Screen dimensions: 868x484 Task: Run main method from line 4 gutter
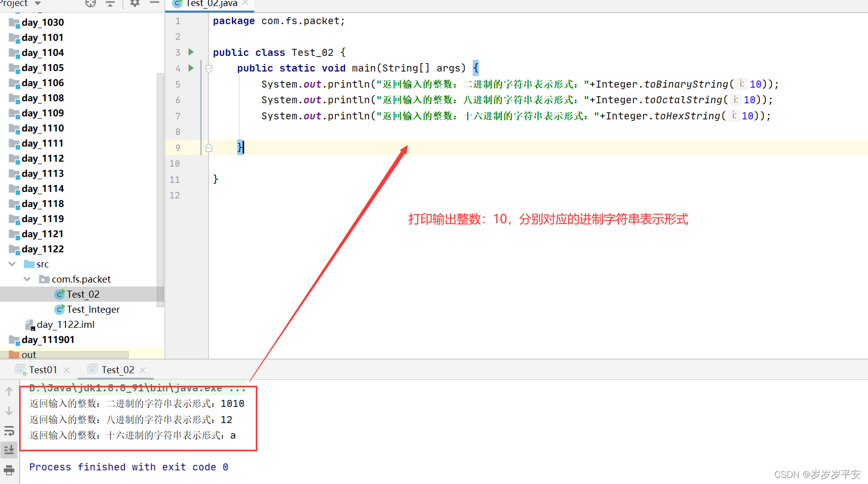click(x=191, y=67)
